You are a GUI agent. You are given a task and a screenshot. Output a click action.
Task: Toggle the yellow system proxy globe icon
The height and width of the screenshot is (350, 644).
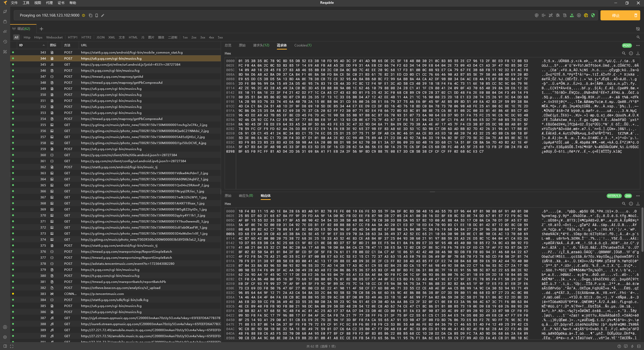click(586, 15)
